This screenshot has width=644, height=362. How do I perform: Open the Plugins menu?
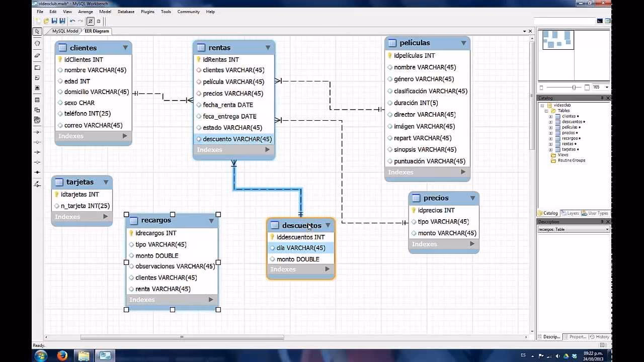click(147, 12)
